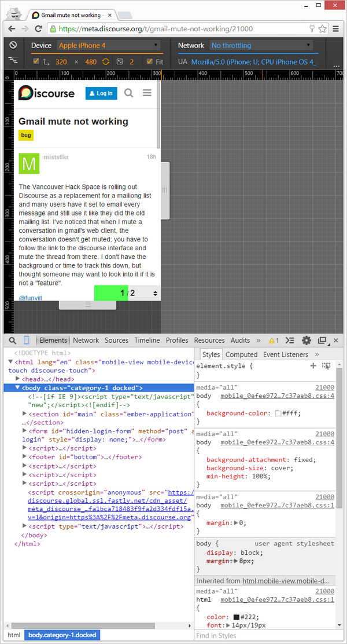Click the #fff background color swatch

coord(278,414)
